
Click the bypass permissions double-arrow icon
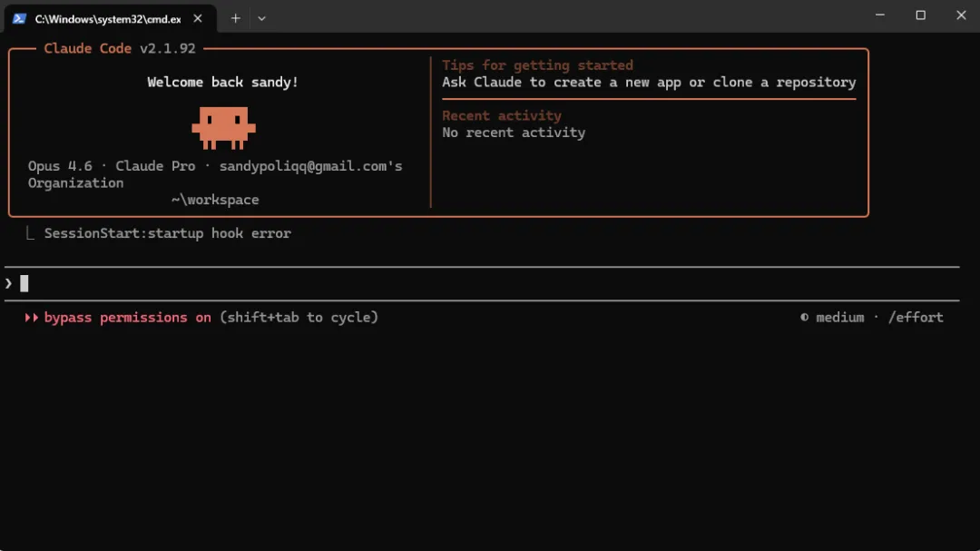click(x=31, y=318)
